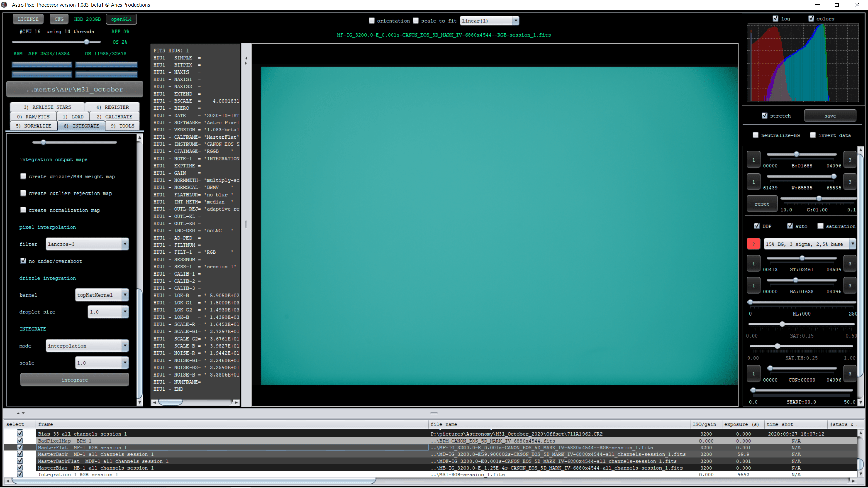Enable create outlier rejection map
The height and width of the screenshot is (488, 868).
click(x=23, y=193)
